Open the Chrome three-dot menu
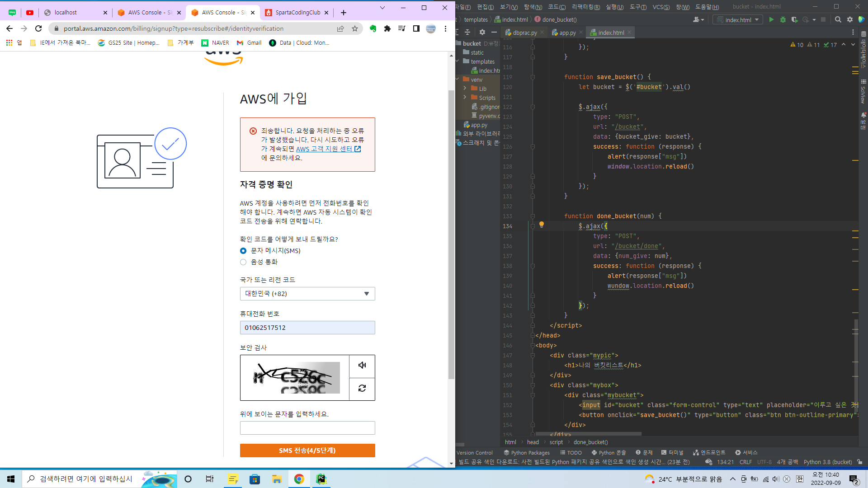868x488 pixels. (x=445, y=28)
